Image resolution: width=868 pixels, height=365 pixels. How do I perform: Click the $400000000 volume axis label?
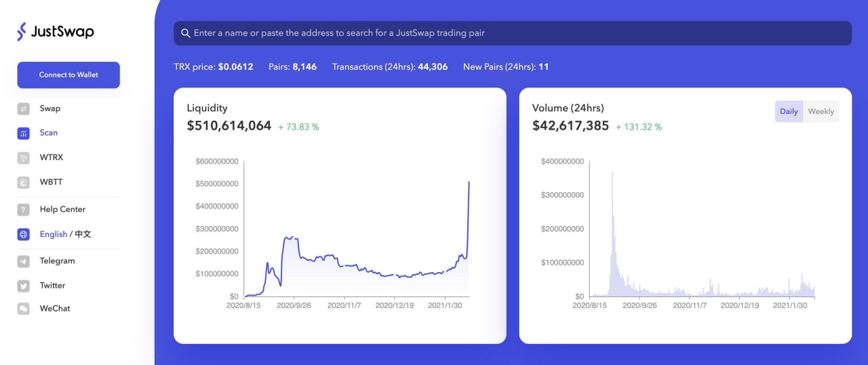563,161
